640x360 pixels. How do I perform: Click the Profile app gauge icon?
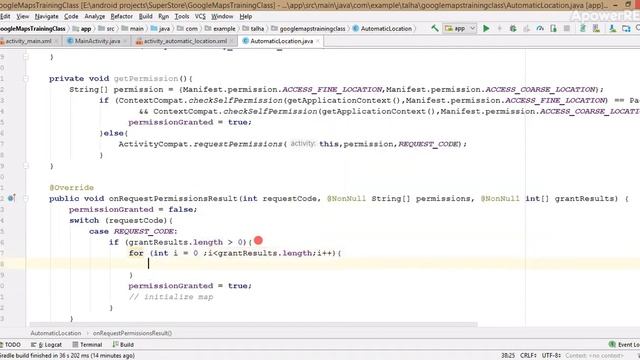pos(540,29)
